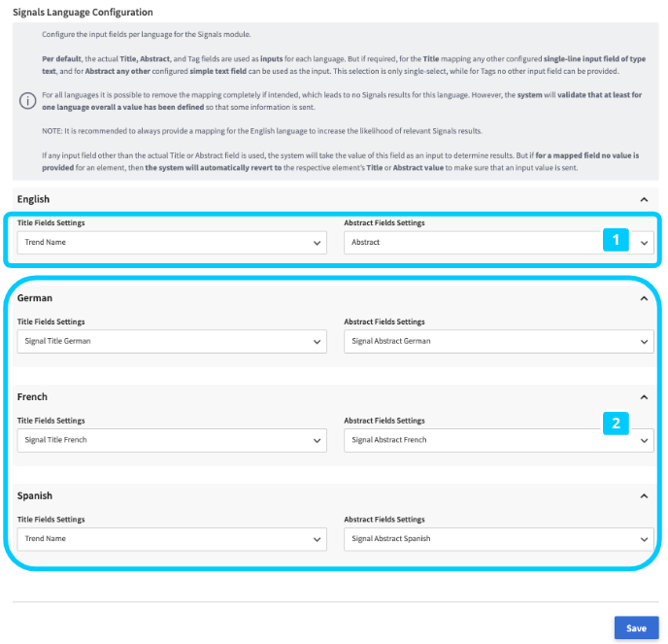Collapse the French language section
This screenshot has height=644, width=668.
click(644, 397)
